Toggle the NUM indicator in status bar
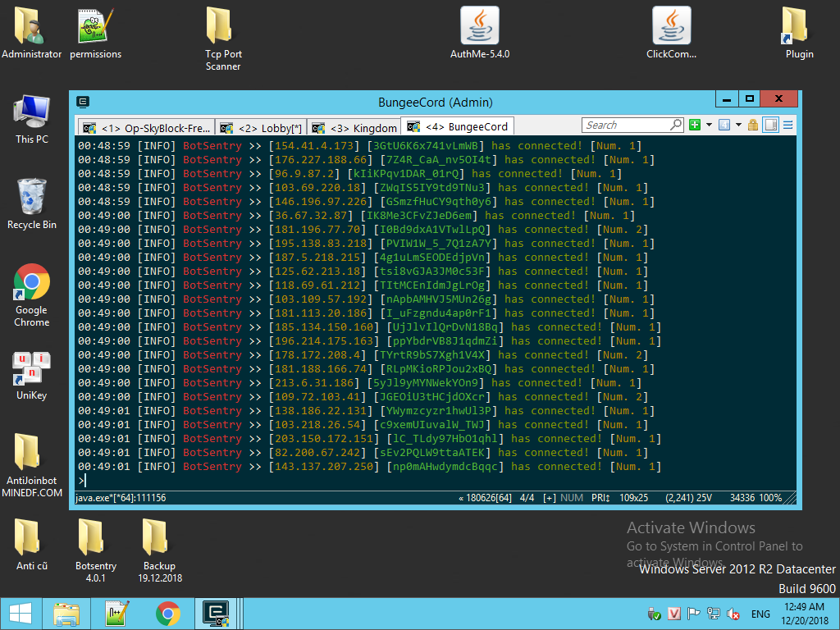 click(x=572, y=498)
